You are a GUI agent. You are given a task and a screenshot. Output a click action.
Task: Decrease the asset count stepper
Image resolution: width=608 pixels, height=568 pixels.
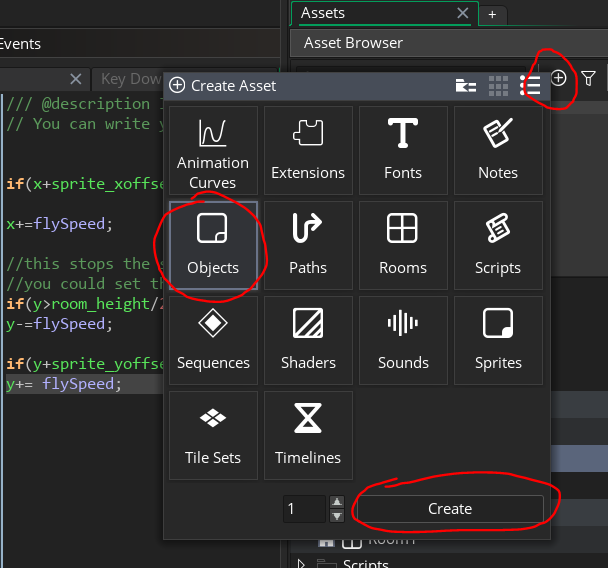tap(337, 516)
